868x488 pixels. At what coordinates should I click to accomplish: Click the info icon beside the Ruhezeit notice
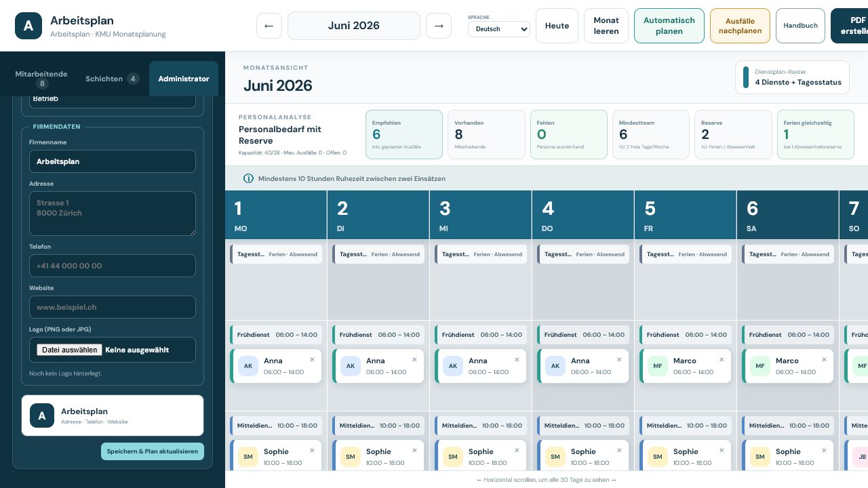[x=248, y=178]
